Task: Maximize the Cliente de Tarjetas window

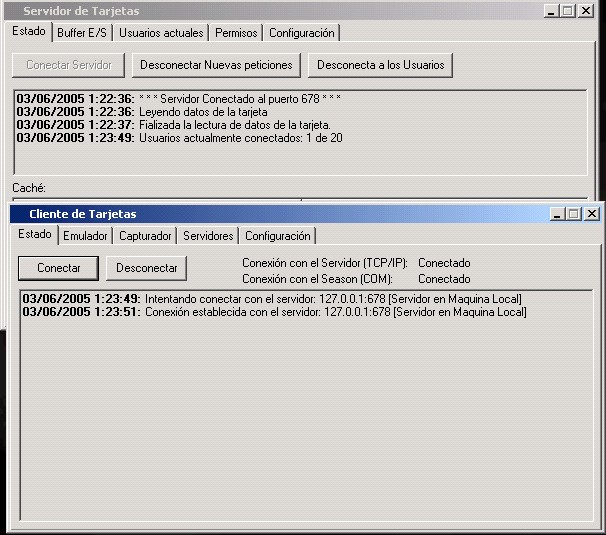Action: [x=573, y=214]
